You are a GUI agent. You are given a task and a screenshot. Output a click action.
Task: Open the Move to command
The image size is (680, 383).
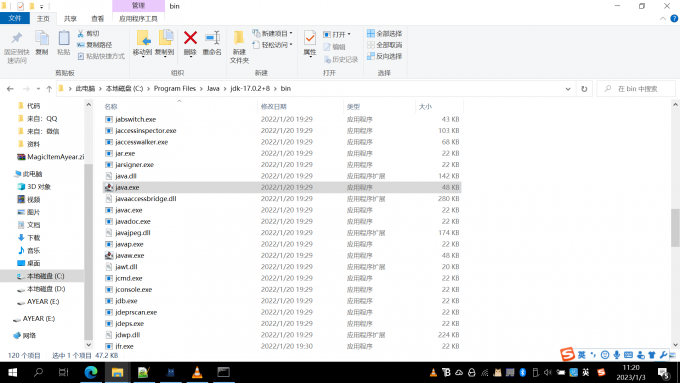(x=142, y=43)
